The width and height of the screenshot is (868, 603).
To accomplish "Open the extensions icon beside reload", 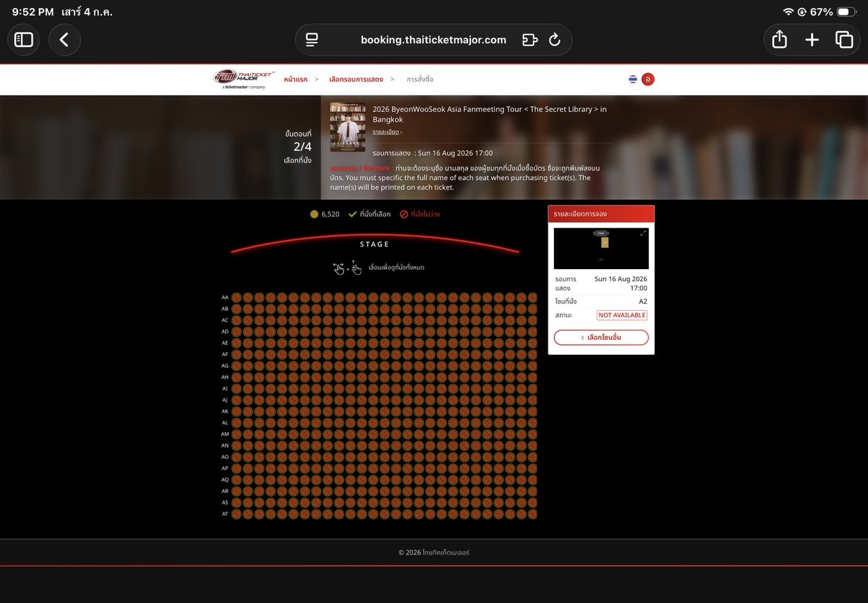I will 529,40.
